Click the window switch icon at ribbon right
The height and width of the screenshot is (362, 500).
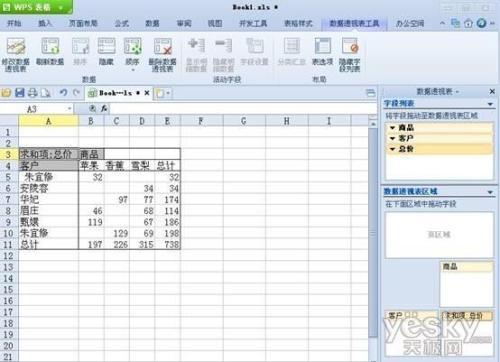click(455, 23)
